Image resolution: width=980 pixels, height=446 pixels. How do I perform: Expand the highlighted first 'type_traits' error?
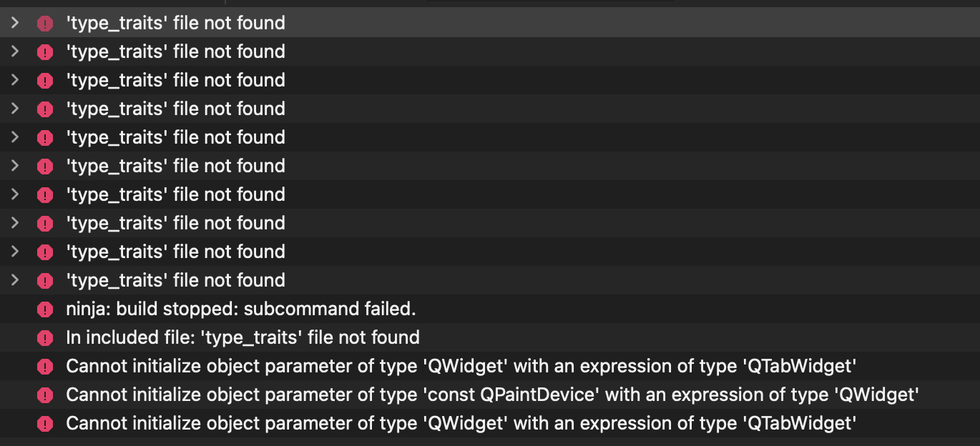coord(14,23)
